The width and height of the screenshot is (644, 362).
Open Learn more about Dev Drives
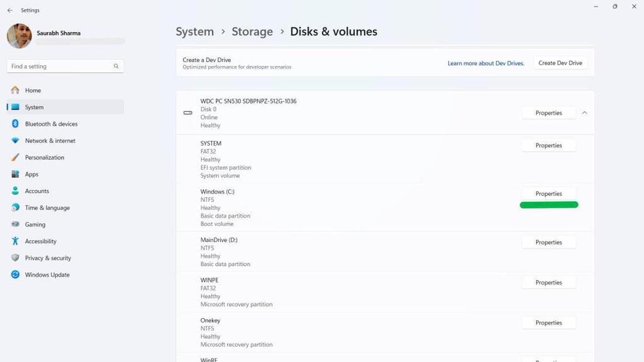point(485,63)
